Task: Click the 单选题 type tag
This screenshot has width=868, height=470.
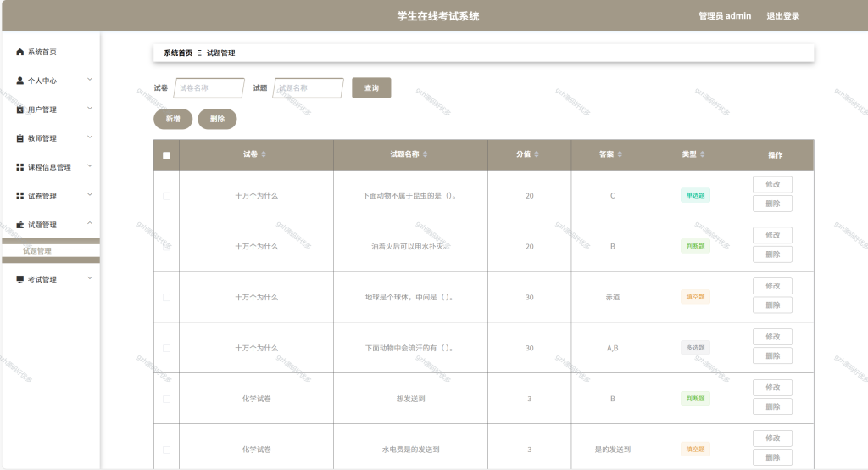Action: click(695, 195)
